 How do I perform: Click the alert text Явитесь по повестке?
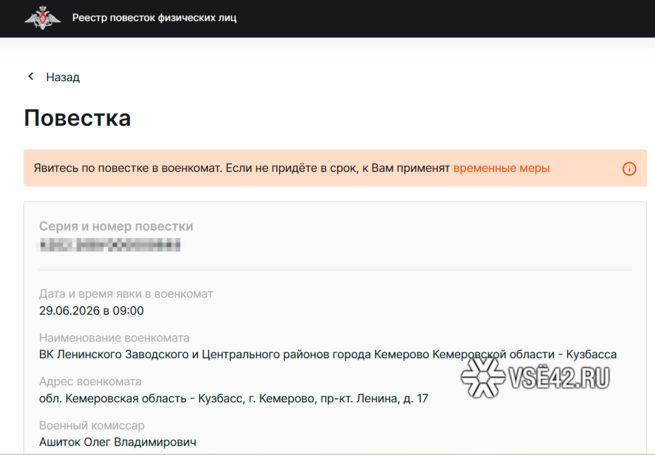[242, 168]
